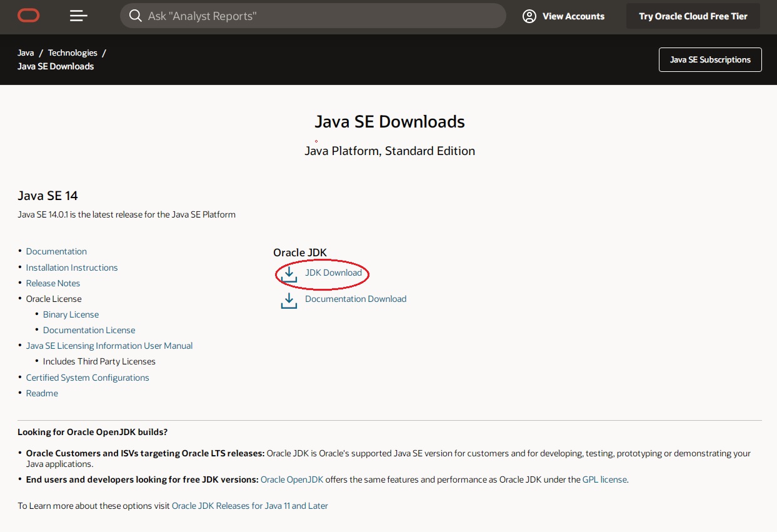The width and height of the screenshot is (777, 532).
Task: Click the "Oracle License" list item text
Action: (x=54, y=299)
